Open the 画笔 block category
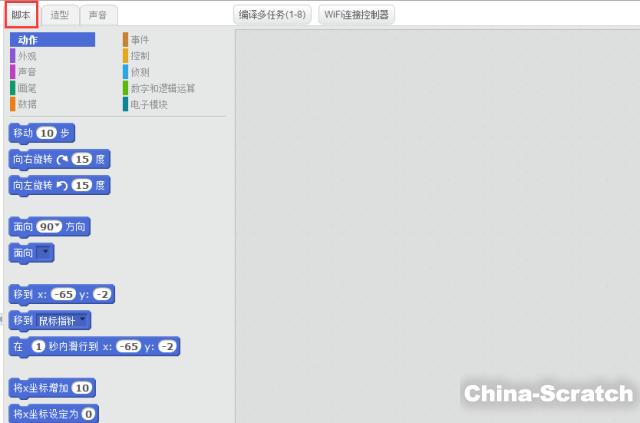 [x=27, y=88]
